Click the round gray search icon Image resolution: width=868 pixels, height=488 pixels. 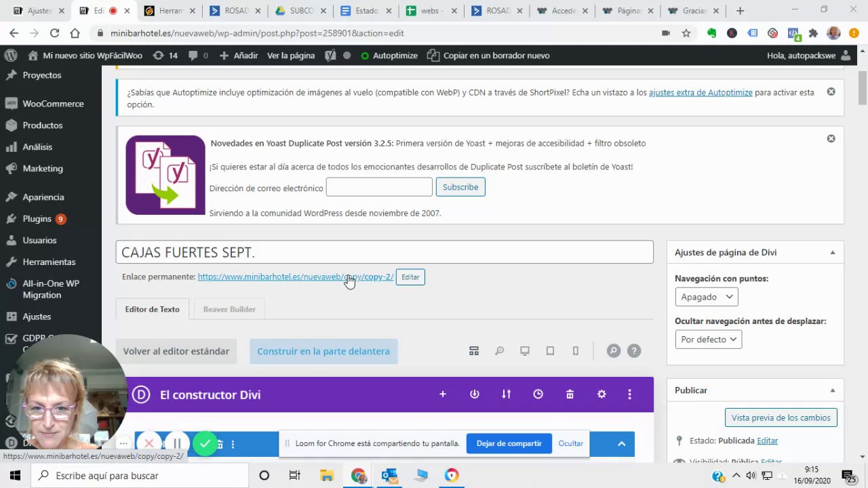pyautogui.click(x=613, y=350)
